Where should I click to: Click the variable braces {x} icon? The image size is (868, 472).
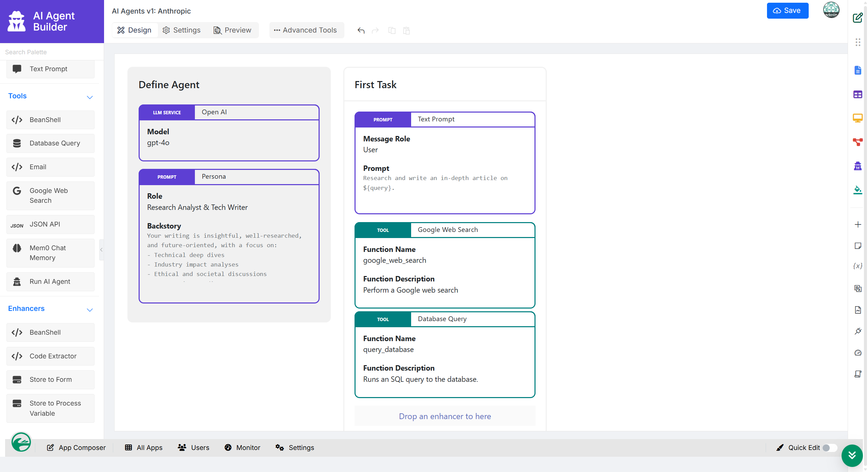857,266
